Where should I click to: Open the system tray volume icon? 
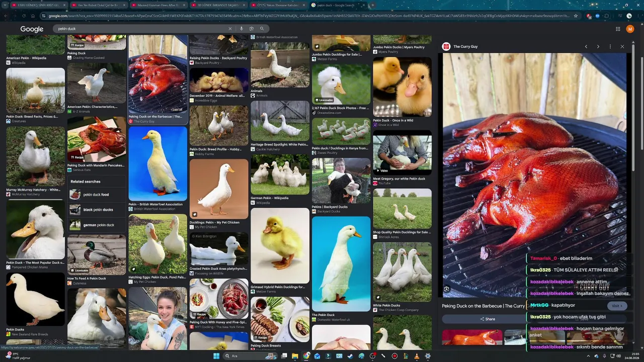click(x=618, y=356)
